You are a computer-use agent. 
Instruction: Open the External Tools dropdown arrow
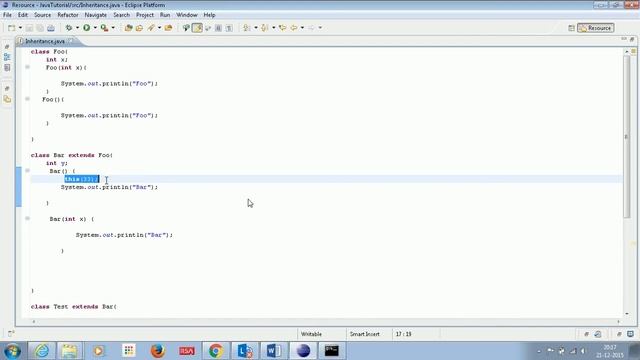[x=113, y=28]
